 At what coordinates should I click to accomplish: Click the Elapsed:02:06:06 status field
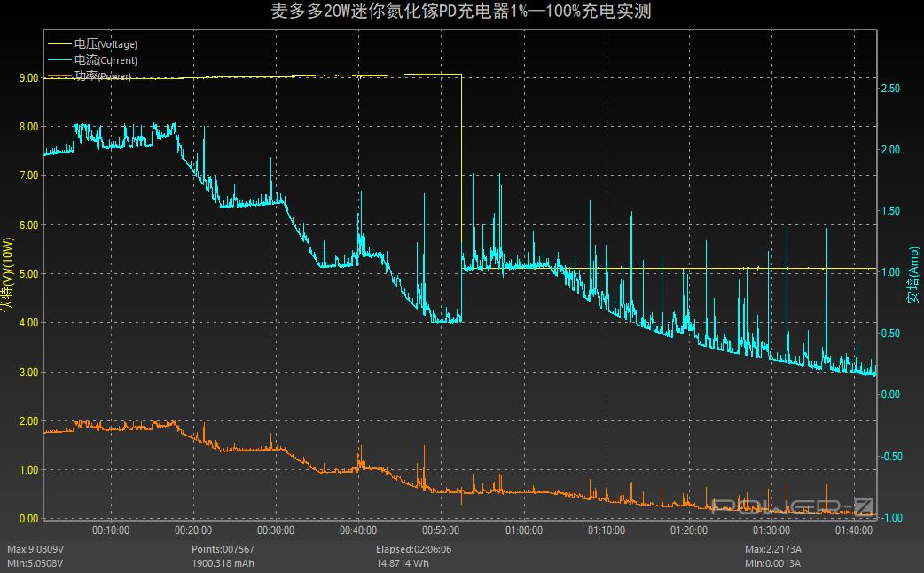click(x=413, y=549)
